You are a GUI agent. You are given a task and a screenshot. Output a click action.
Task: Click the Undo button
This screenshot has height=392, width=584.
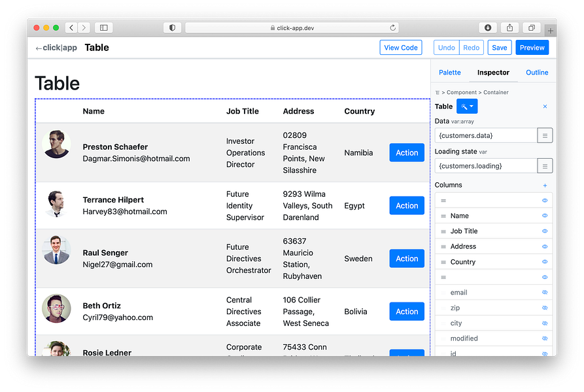click(x=446, y=48)
